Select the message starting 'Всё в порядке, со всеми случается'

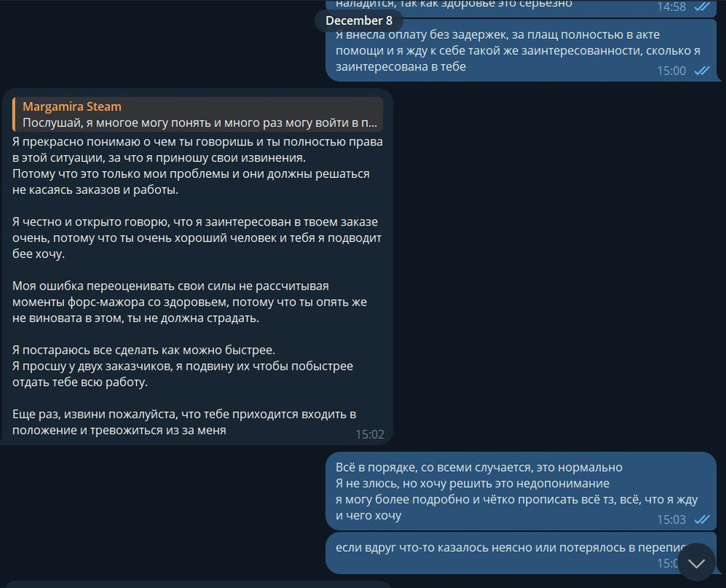(x=521, y=491)
